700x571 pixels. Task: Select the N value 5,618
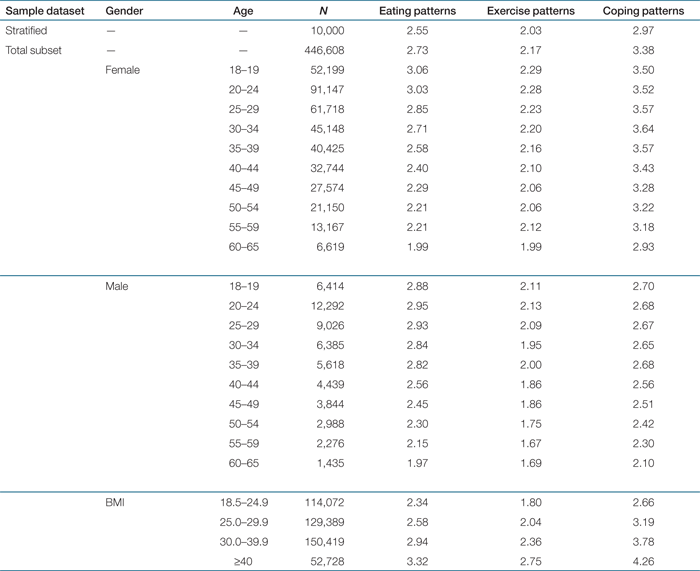[x=331, y=365]
